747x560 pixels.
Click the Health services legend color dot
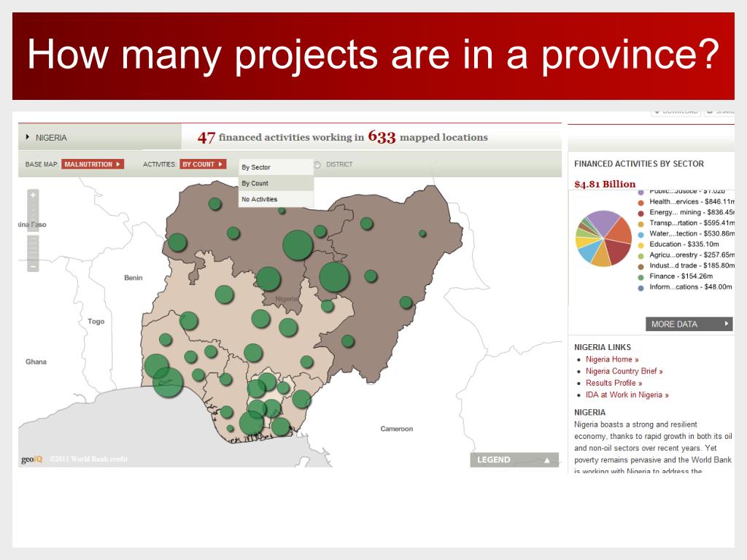click(640, 202)
